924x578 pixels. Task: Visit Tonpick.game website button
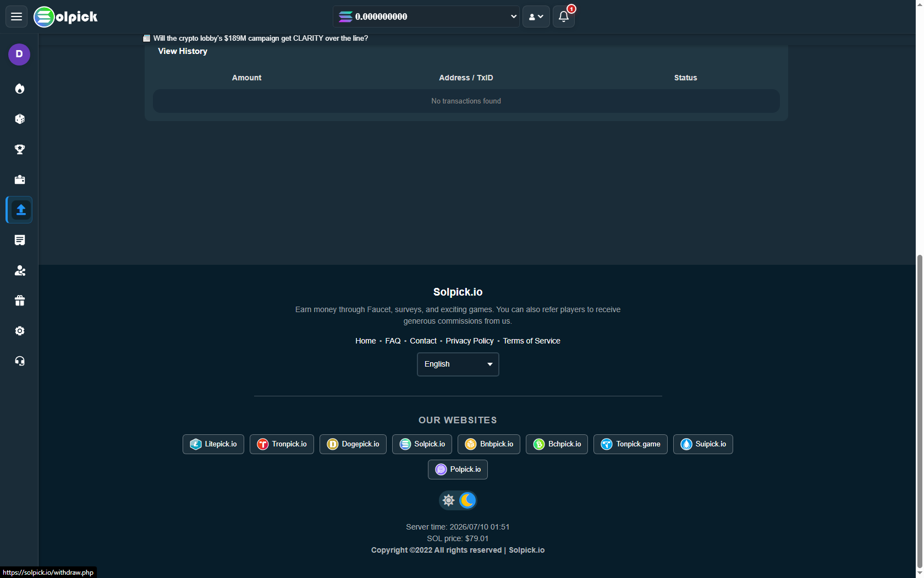coord(630,444)
